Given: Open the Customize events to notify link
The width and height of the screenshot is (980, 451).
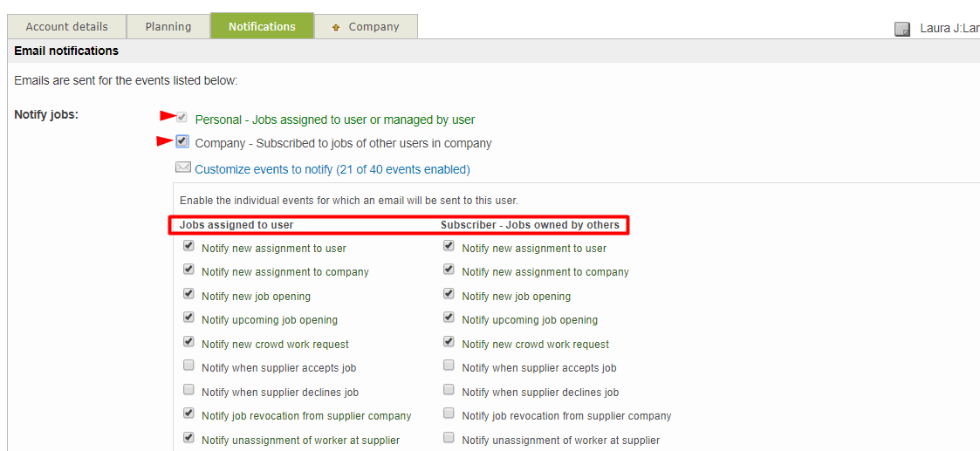Looking at the screenshot, I should coord(332,169).
